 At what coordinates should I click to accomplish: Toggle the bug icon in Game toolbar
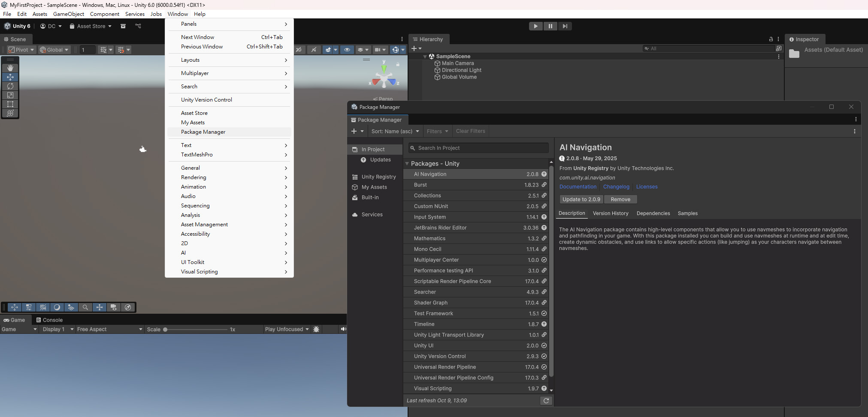tap(316, 329)
